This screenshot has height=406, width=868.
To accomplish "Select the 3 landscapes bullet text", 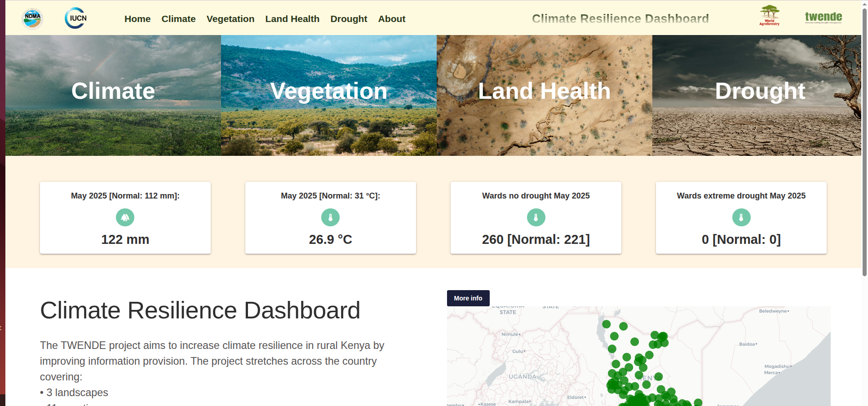I will (x=74, y=393).
